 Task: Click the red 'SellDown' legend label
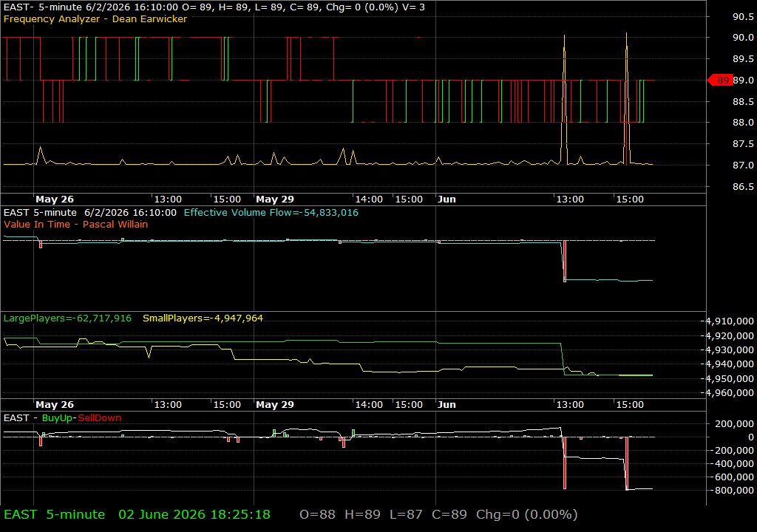pyautogui.click(x=100, y=418)
